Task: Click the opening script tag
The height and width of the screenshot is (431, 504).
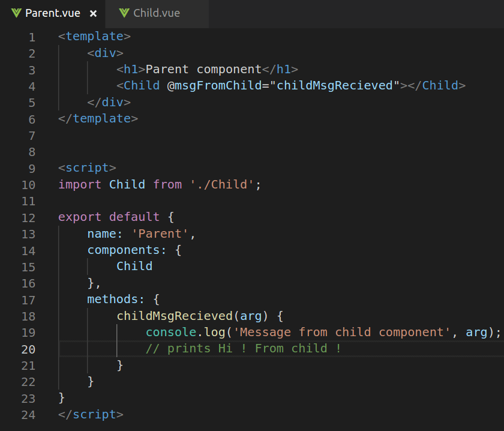Action: click(87, 168)
